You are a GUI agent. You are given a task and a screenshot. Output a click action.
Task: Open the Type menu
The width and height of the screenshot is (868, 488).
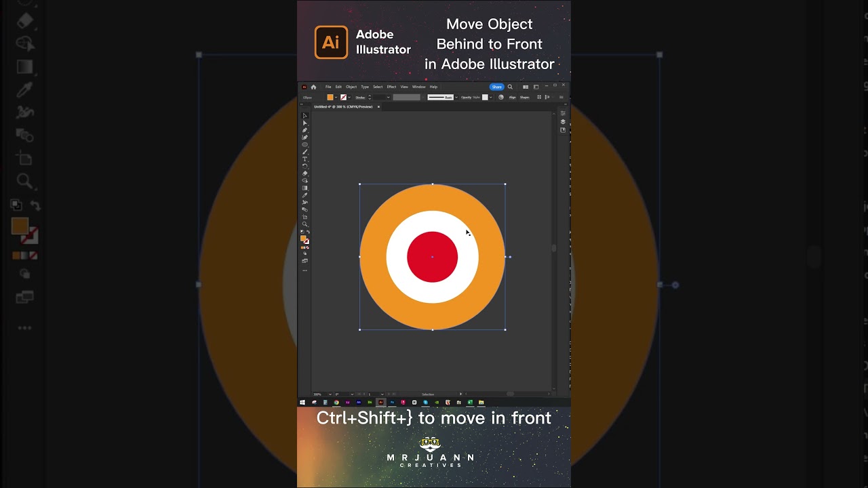(365, 87)
